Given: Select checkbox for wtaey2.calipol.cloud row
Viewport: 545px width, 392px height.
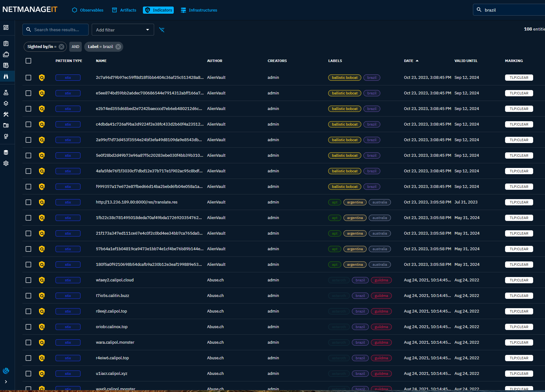Looking at the screenshot, I should (28, 280).
